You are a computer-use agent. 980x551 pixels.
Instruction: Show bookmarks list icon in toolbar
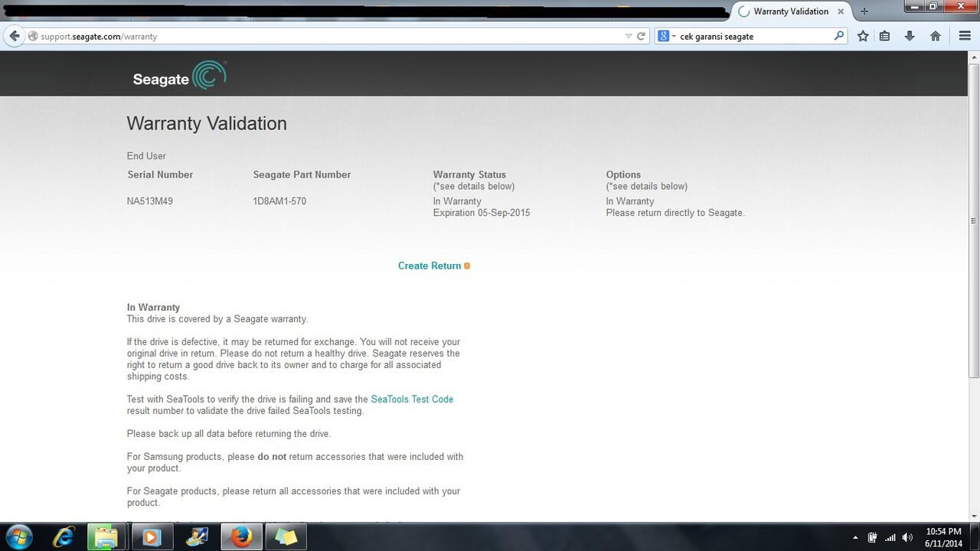884,36
